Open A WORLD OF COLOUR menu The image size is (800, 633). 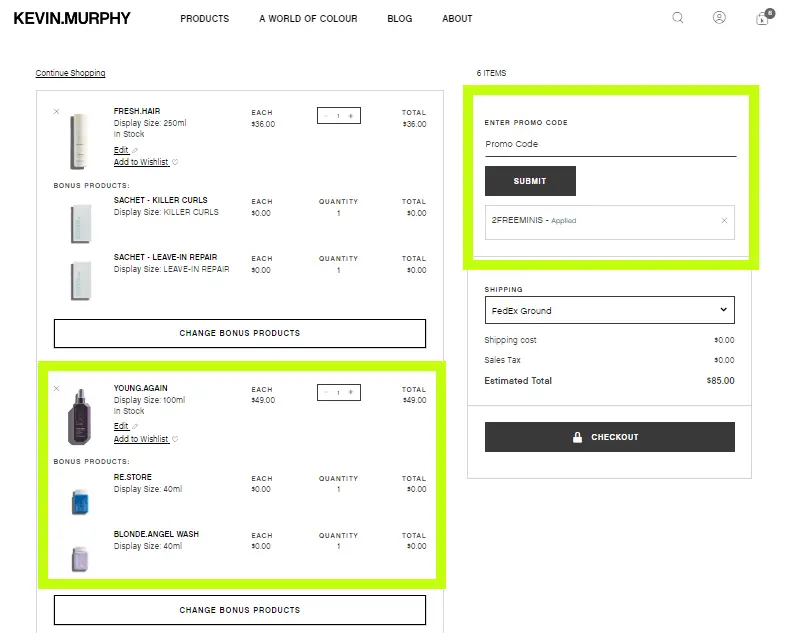pyautogui.click(x=308, y=19)
